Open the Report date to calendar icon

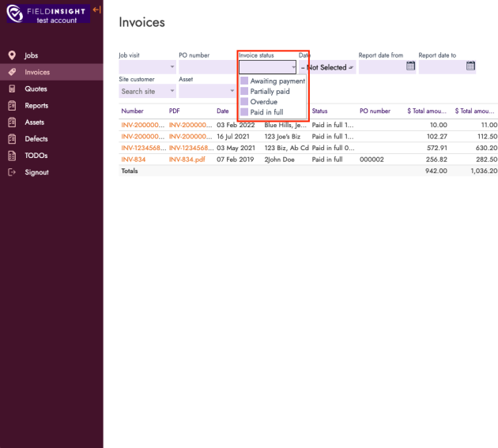470,66
